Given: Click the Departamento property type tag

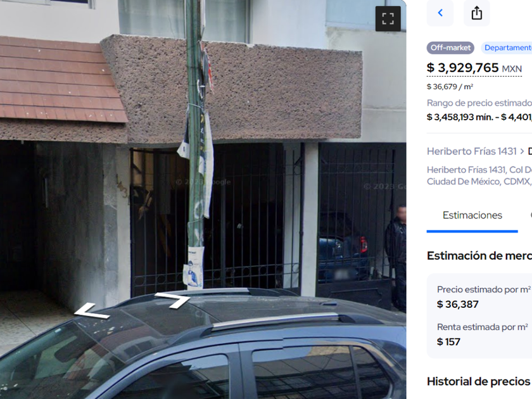Looking at the screenshot, I should tap(507, 48).
